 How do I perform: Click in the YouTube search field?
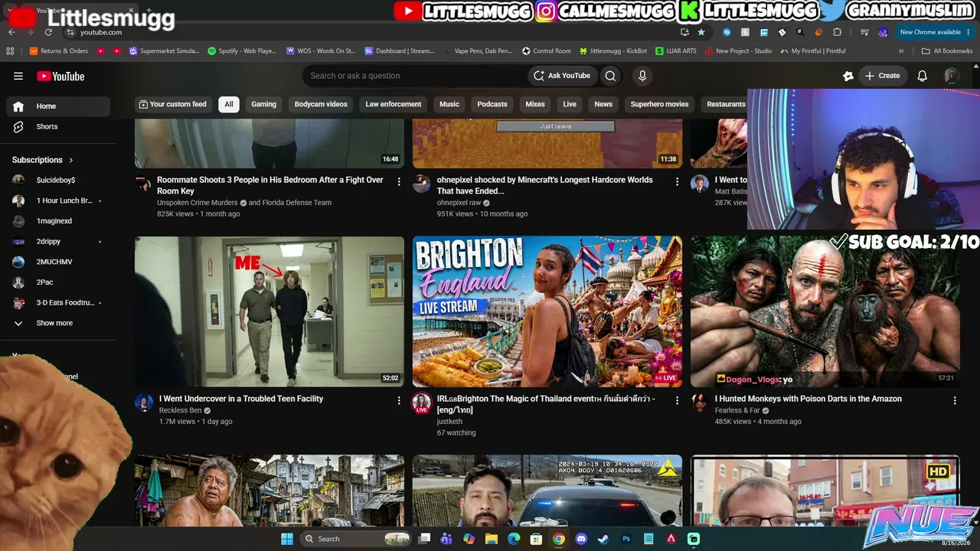click(x=413, y=76)
